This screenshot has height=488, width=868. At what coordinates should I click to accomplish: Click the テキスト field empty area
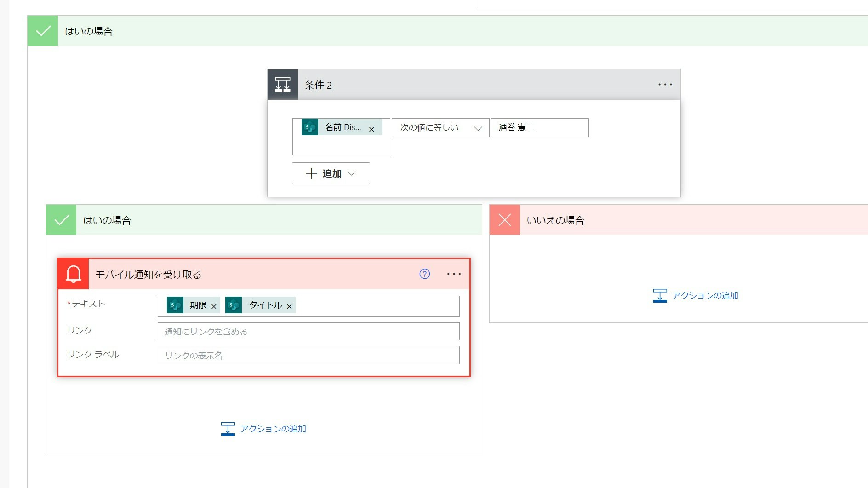[x=377, y=306]
